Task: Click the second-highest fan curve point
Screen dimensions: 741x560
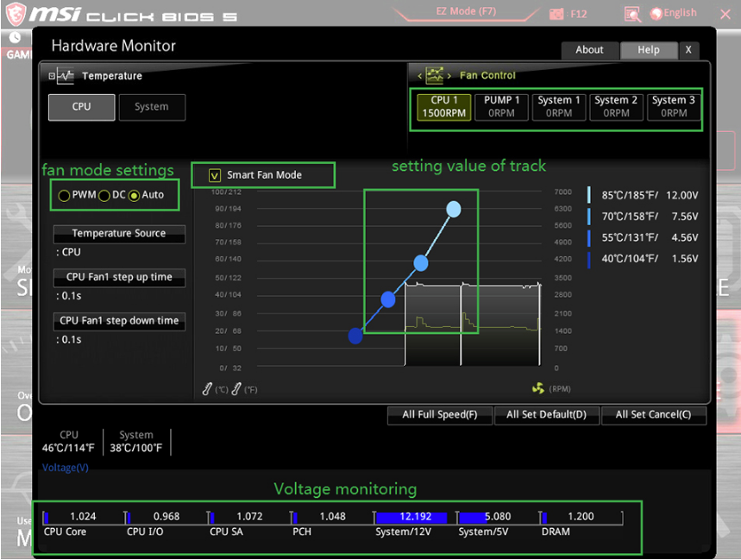Action: [421, 263]
